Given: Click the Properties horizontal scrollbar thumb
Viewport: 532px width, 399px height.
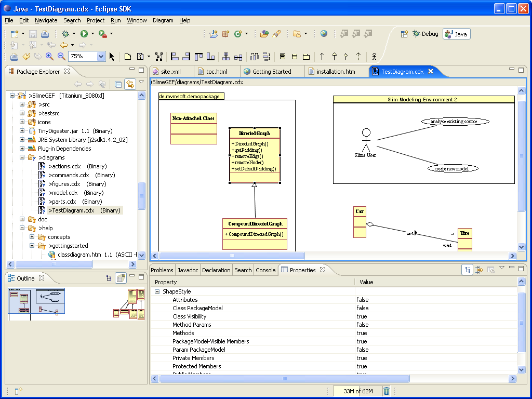Looking at the screenshot, I should (x=284, y=378).
